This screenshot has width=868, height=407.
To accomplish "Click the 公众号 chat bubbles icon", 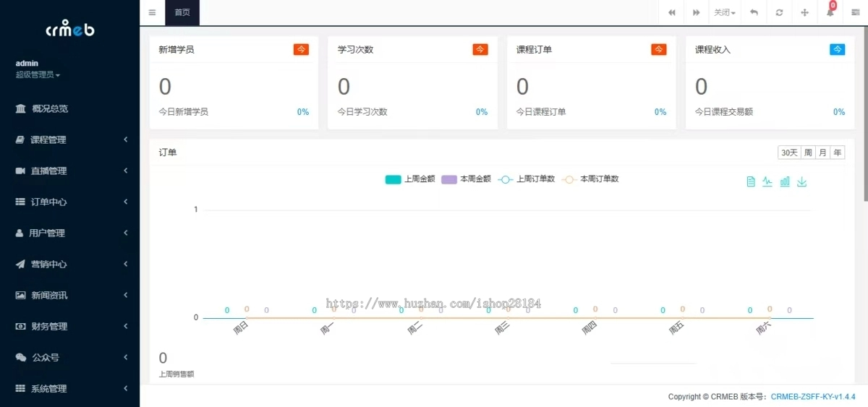I will pos(20,357).
